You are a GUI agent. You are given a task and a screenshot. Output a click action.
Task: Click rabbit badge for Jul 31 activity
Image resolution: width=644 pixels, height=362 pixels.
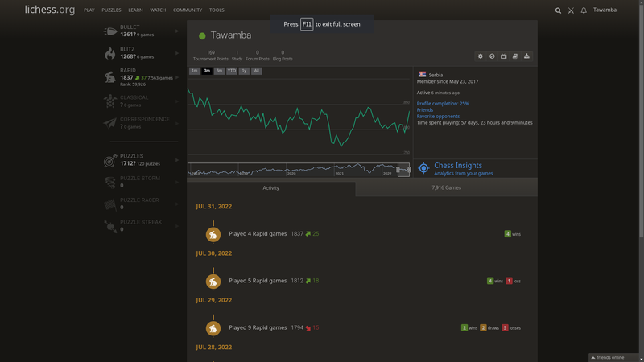[x=213, y=234]
